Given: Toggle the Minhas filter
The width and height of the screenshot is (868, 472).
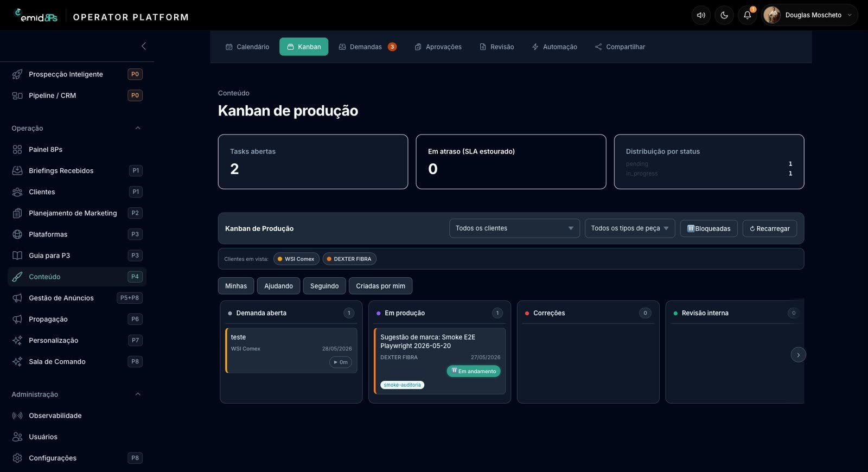Looking at the screenshot, I should [236, 286].
